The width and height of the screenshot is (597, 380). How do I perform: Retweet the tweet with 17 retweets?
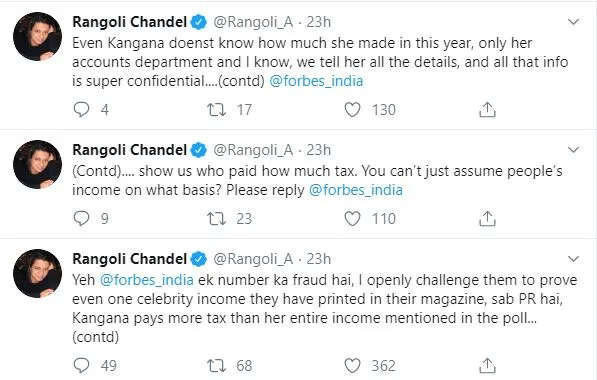click(216, 110)
